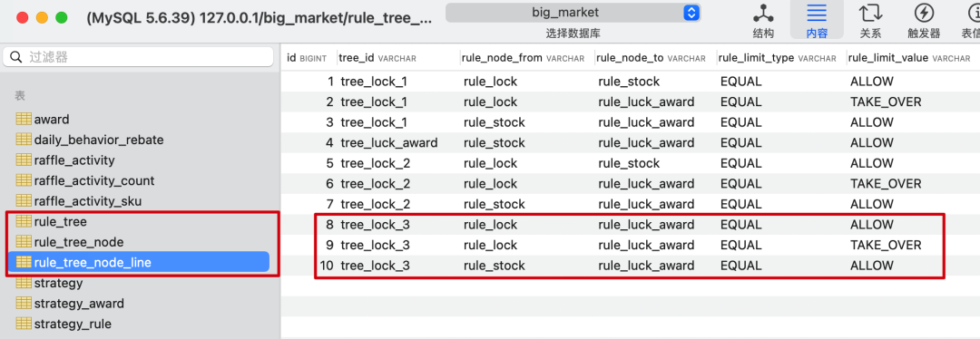Click the search magnifier in filter box

(x=17, y=57)
